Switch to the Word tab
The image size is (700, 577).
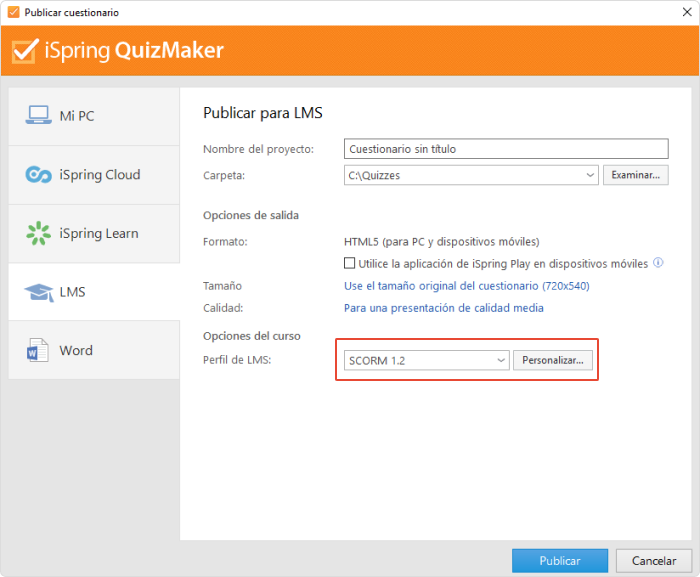coord(94,350)
